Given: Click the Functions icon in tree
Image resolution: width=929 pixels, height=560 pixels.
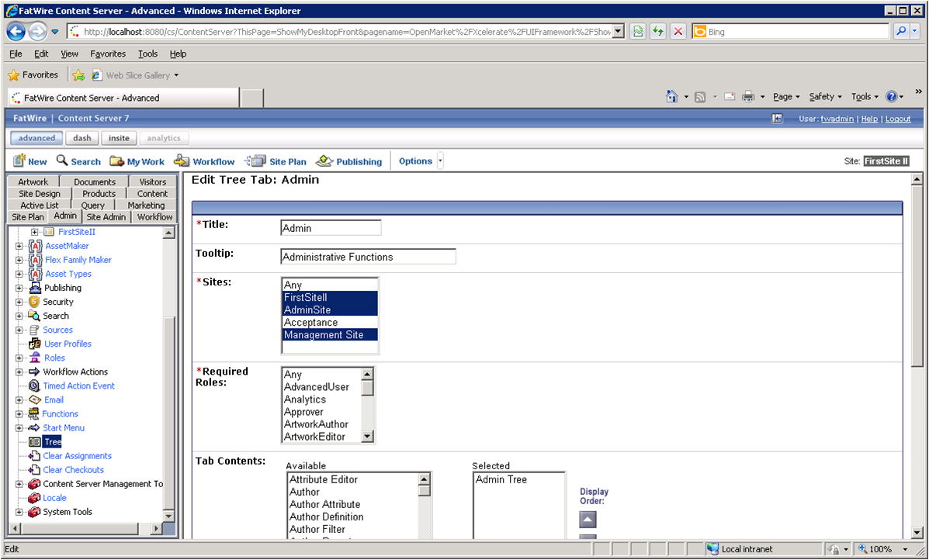Looking at the screenshot, I should 34,413.
